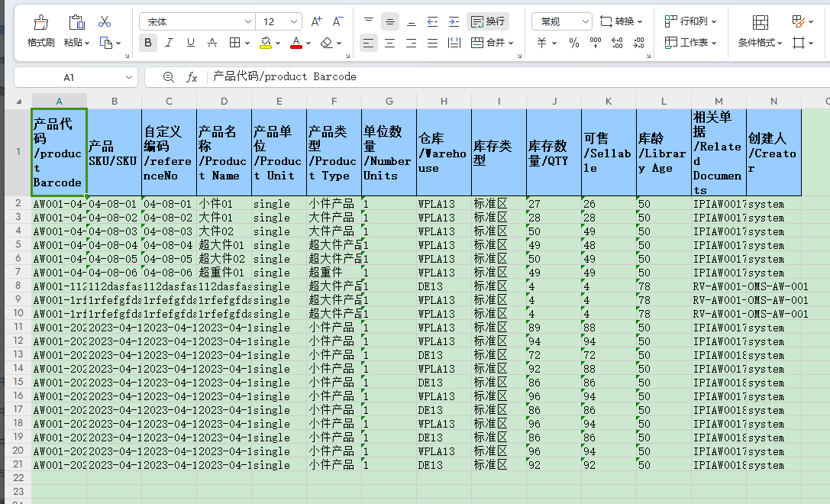The height and width of the screenshot is (504, 830).
Task: Open the font name 宋体 dropdown
Action: (247, 21)
